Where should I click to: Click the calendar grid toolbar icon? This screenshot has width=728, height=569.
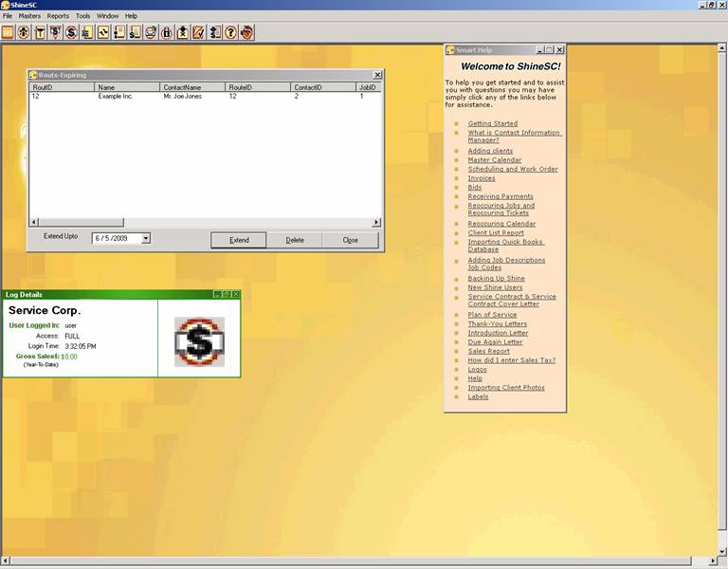coord(8,32)
